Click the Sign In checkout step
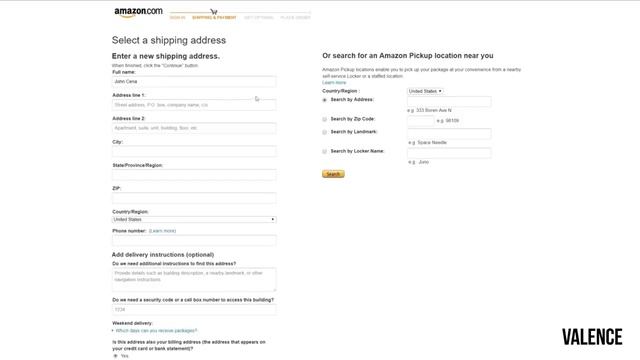 [178, 18]
